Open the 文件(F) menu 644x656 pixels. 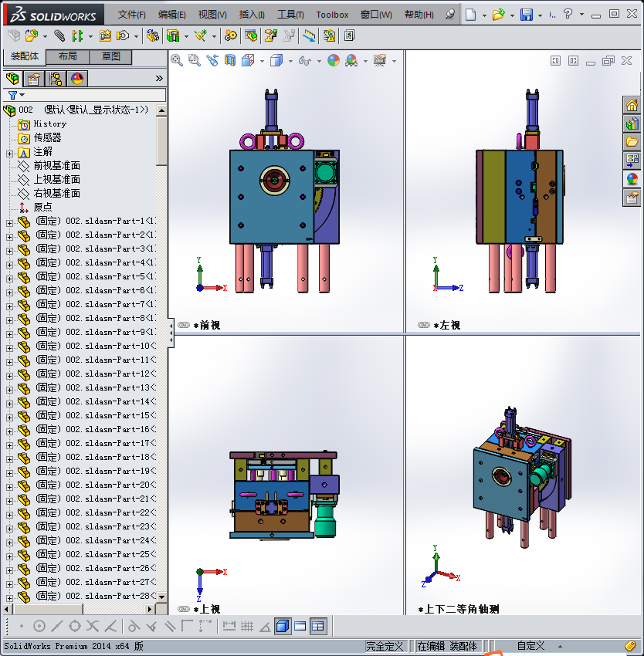[x=132, y=15]
